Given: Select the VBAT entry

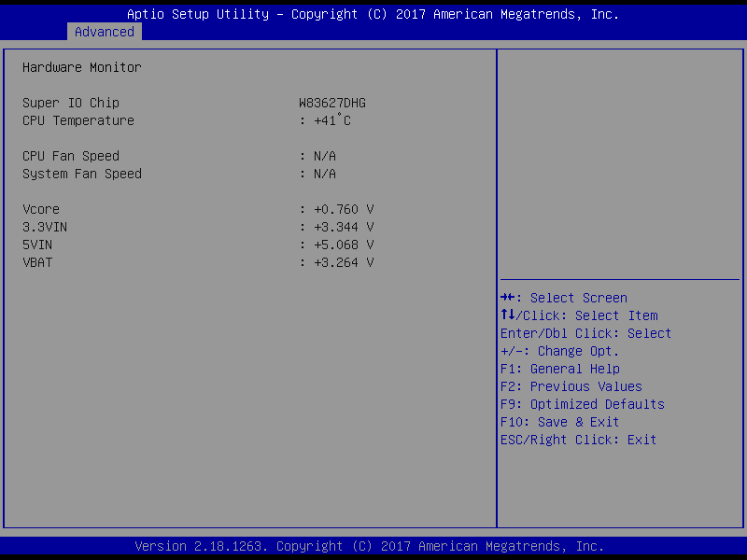Looking at the screenshot, I should (x=37, y=262).
